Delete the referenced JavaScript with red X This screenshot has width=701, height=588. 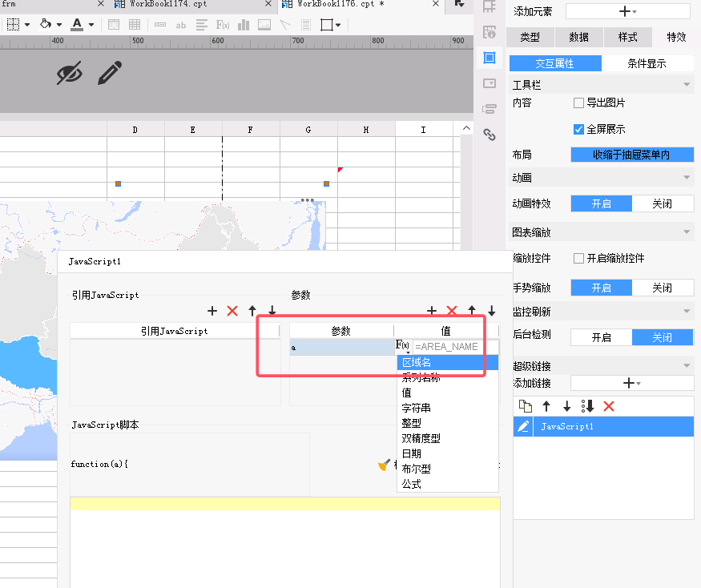point(232,311)
